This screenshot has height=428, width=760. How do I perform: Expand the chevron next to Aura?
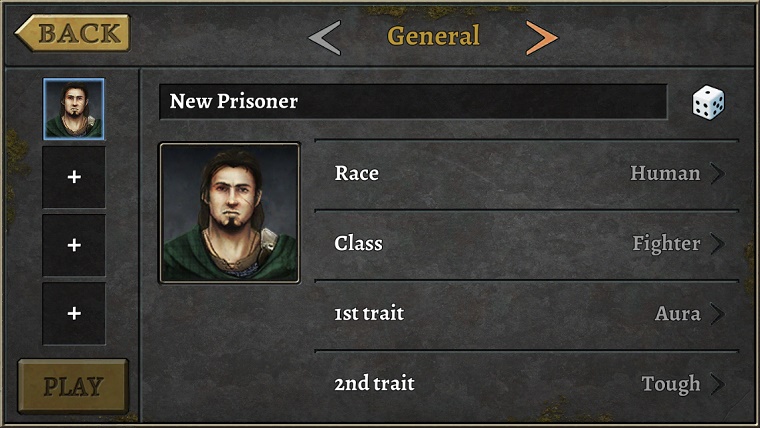click(x=717, y=314)
